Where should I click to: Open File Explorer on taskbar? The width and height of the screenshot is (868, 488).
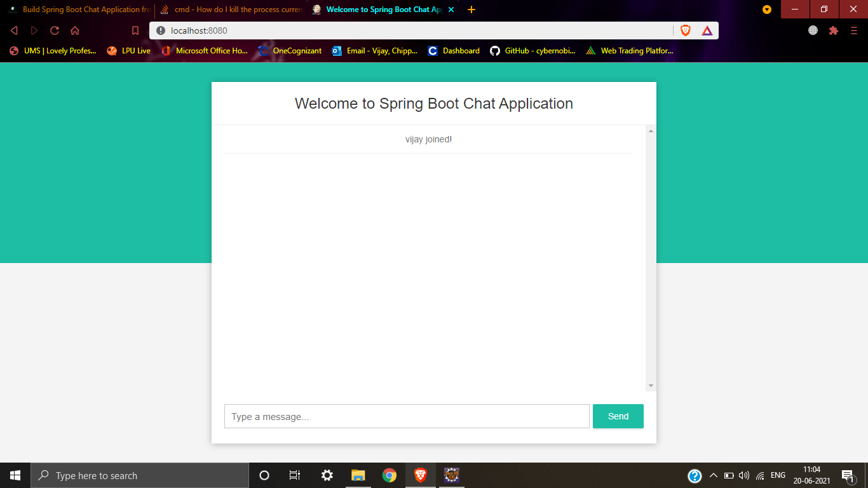358,475
